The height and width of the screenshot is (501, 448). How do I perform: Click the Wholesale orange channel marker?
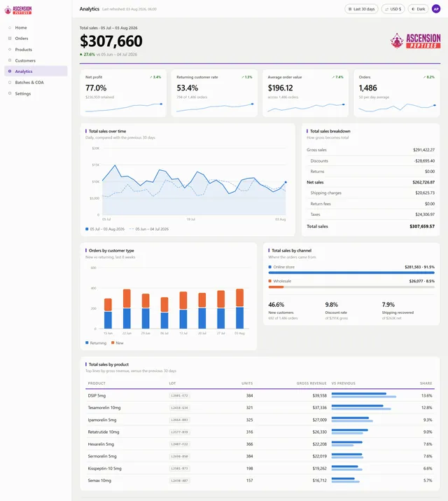click(x=270, y=281)
